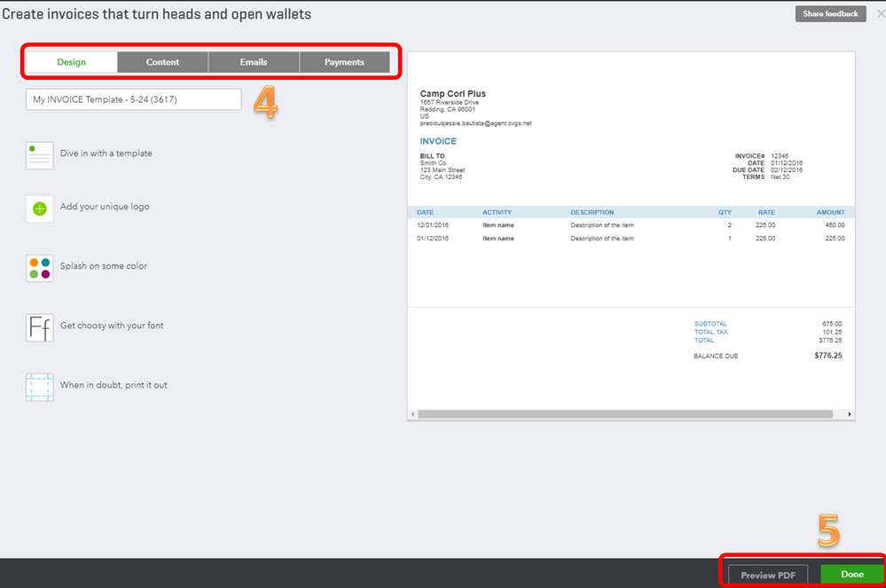This screenshot has height=588, width=886.
Task: Click the invoice number 12345
Action: click(780, 156)
